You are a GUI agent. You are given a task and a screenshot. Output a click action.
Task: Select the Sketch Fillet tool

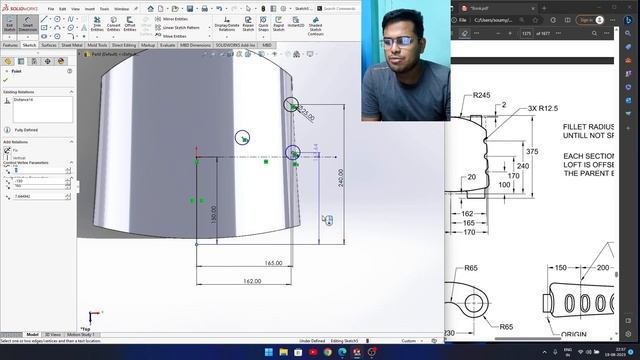pos(71,36)
